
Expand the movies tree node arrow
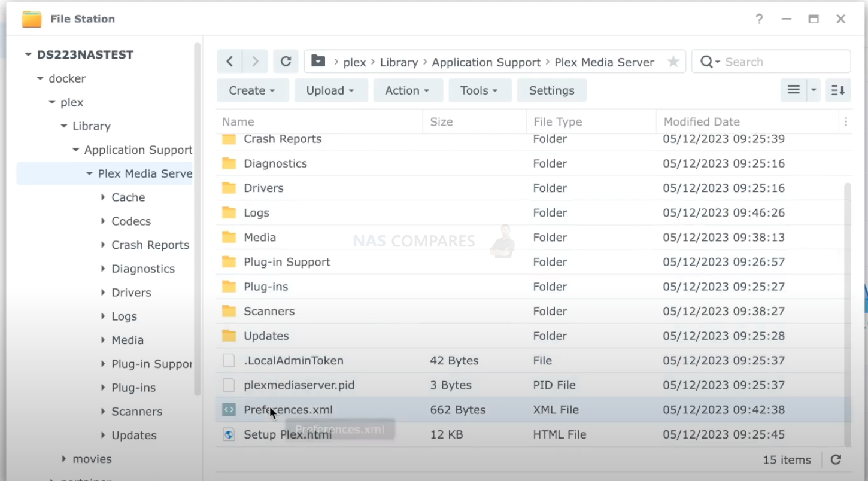(64, 459)
